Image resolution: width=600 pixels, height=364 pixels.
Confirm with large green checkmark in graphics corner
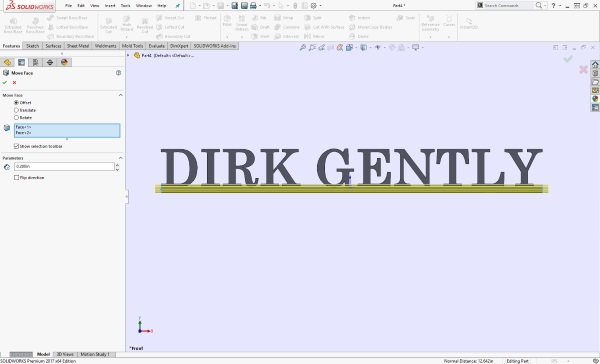[x=568, y=59]
